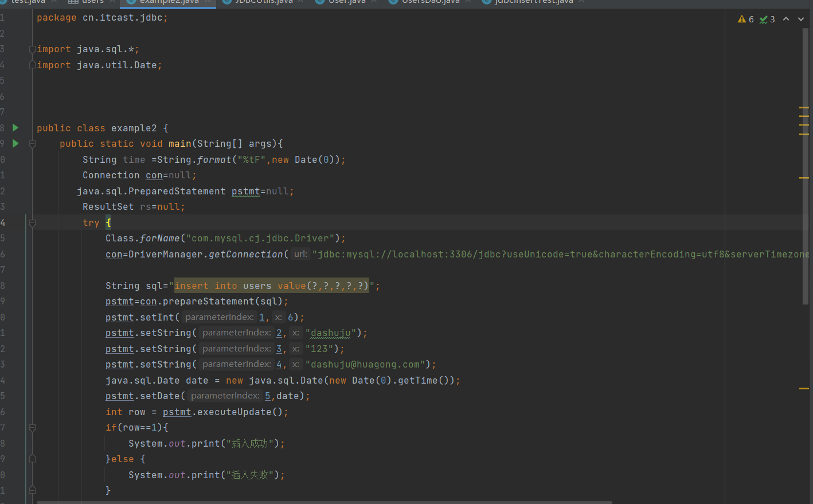
Task: Click the "插入失败" string
Action: tap(249, 475)
